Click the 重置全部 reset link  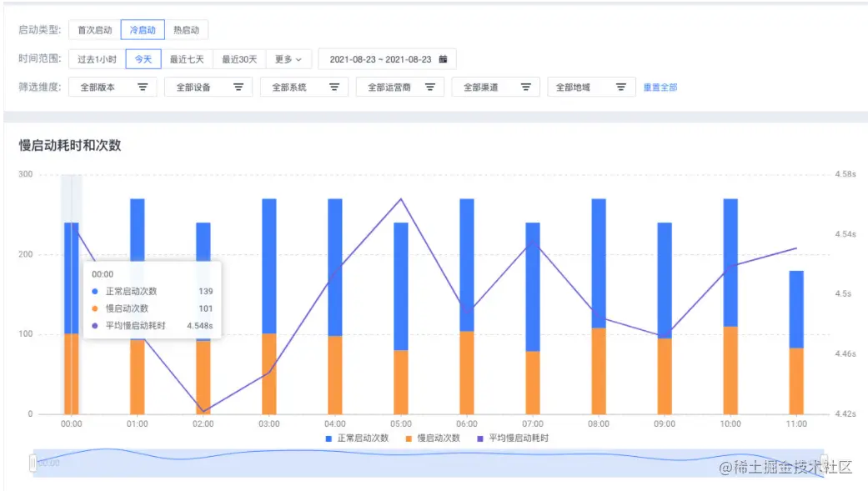pyautogui.click(x=660, y=88)
